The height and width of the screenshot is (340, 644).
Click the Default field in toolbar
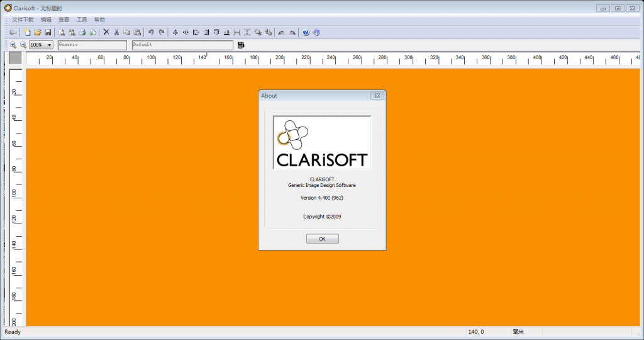pyautogui.click(x=183, y=45)
